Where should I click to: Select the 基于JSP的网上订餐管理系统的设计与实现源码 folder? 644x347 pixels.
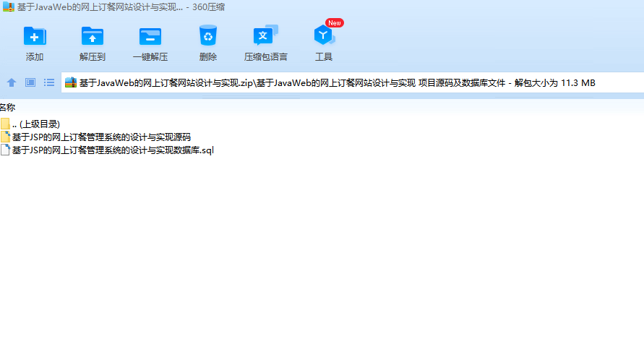point(95,137)
